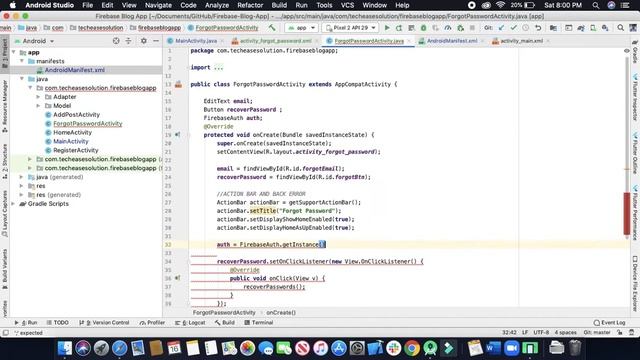Viewport: 640px width, 360px height.
Task: Open Chrome from the Dock
Action: (x=412, y=348)
